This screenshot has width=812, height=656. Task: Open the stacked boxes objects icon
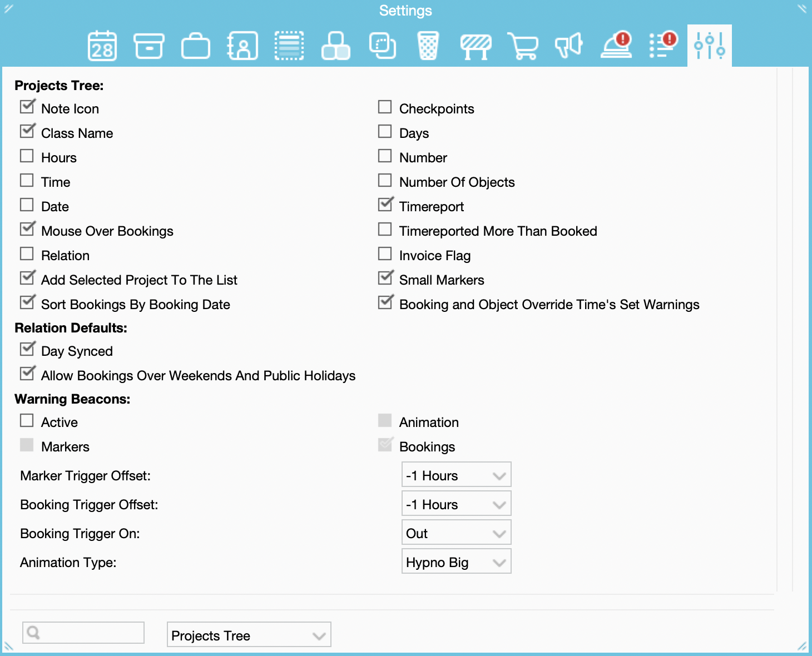coord(336,46)
